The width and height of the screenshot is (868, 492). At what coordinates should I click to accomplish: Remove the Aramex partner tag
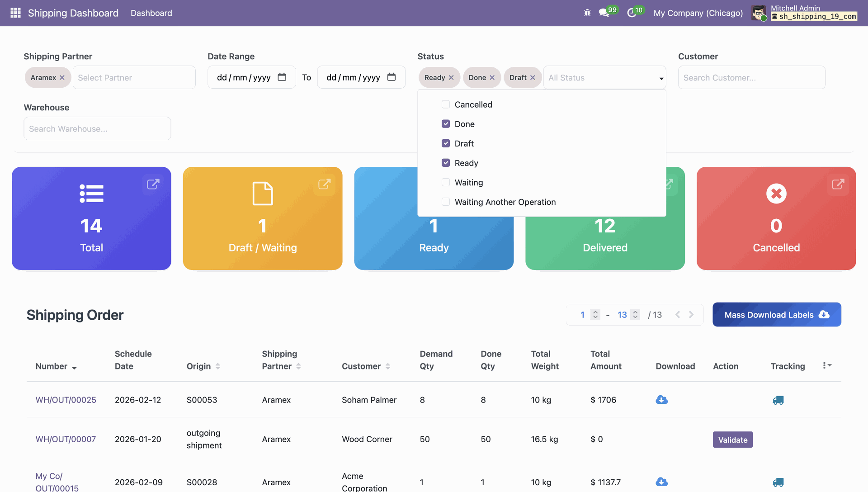pyautogui.click(x=62, y=78)
